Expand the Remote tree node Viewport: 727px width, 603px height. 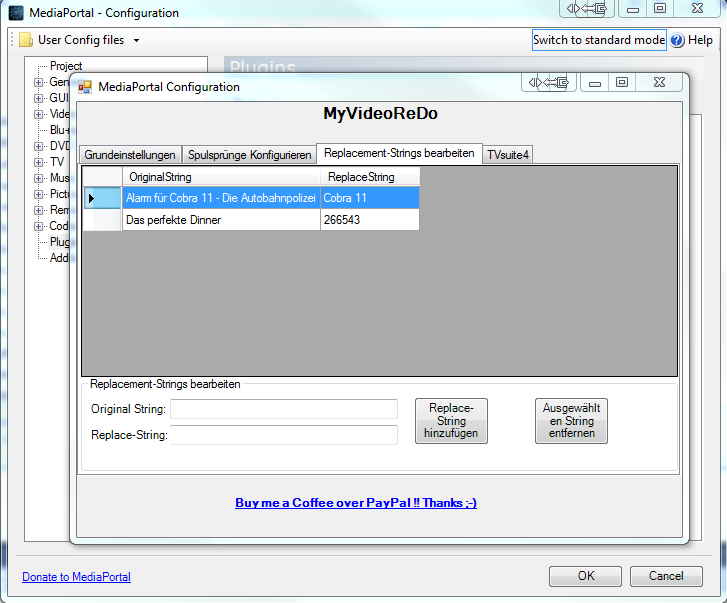point(38,210)
